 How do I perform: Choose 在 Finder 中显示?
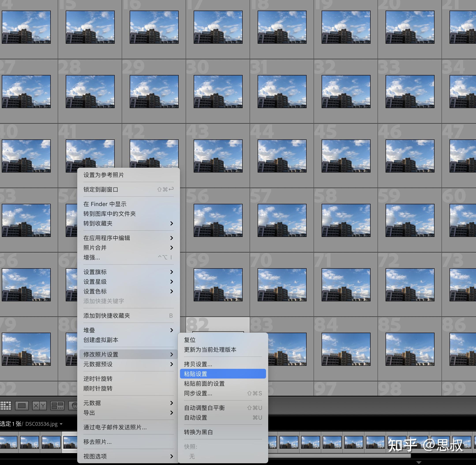point(128,204)
